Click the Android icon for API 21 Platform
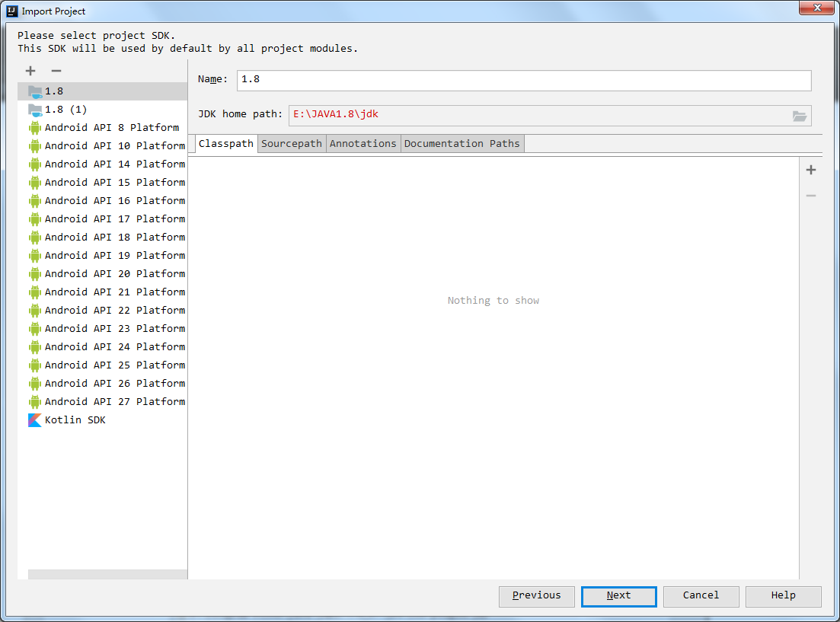This screenshot has width=840, height=622. 35,292
